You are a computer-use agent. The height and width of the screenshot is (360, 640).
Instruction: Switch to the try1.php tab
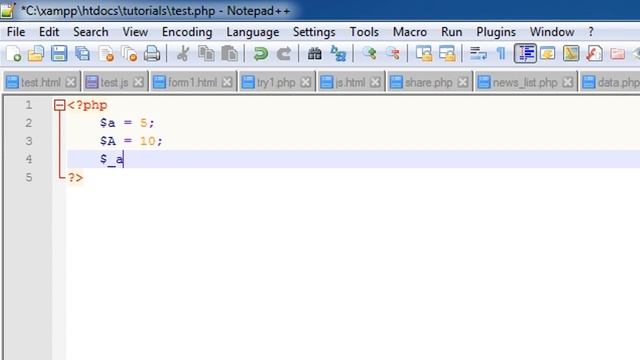pos(276,82)
